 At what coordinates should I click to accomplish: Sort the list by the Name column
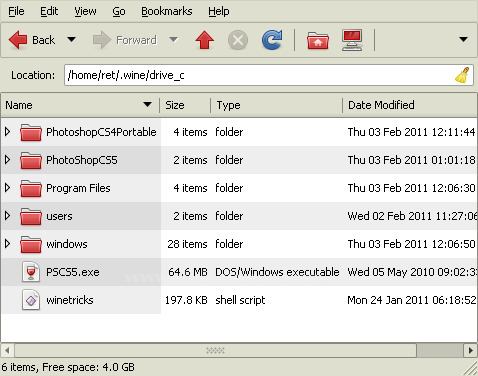[x=80, y=105]
